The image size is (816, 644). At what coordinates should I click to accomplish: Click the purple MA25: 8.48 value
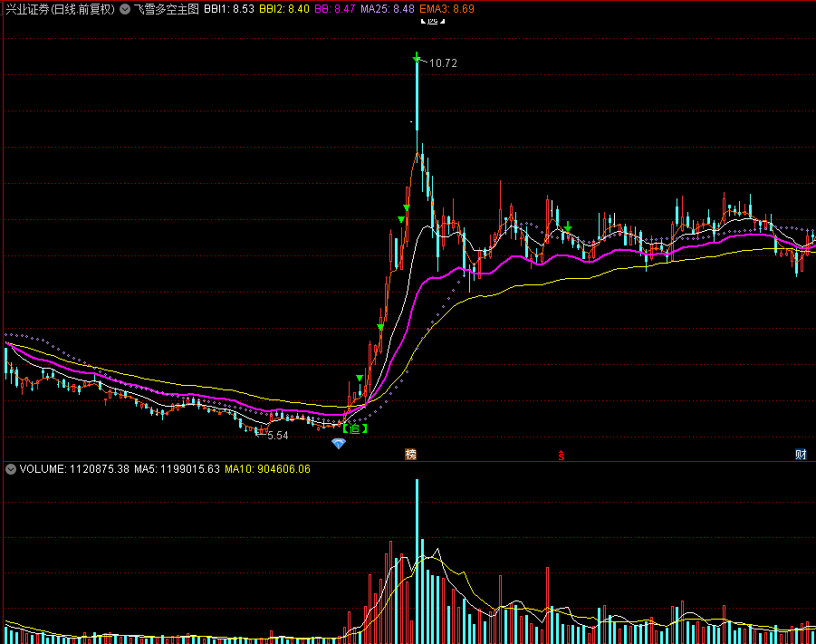[388, 9]
